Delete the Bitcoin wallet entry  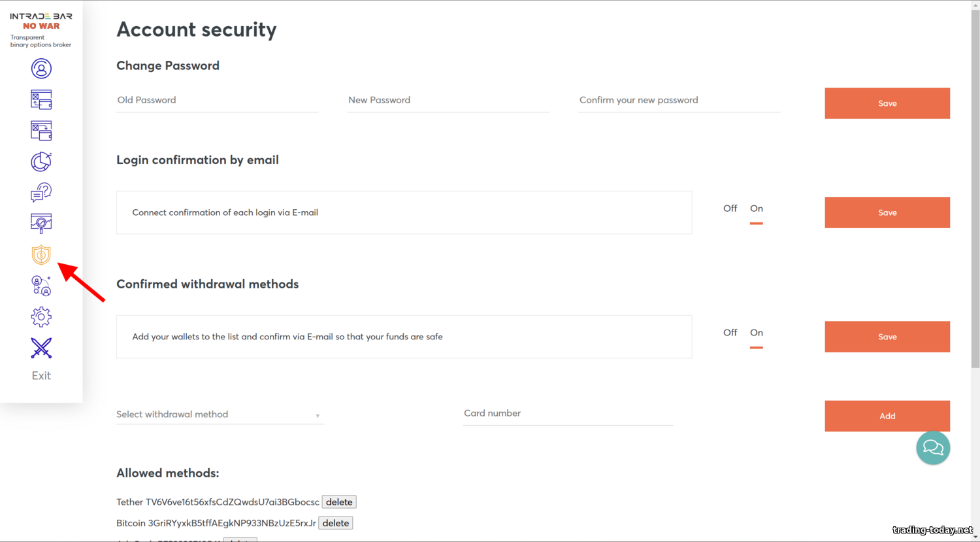[x=335, y=523]
